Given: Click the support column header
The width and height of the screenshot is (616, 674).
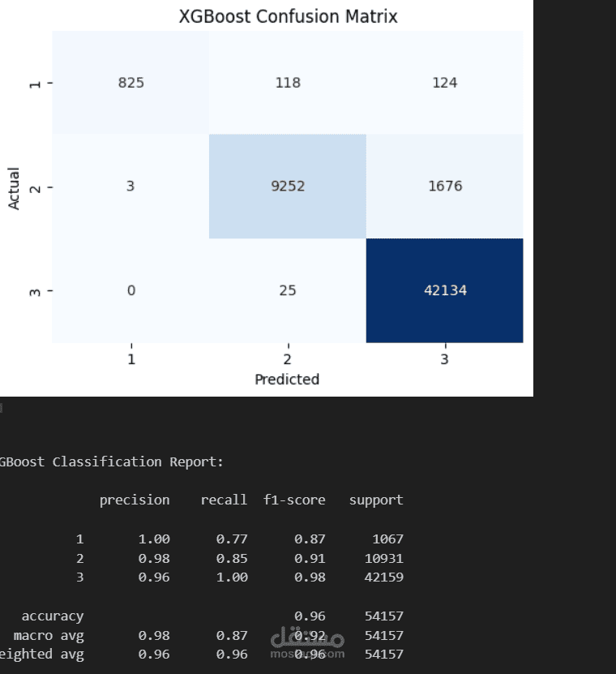Looking at the screenshot, I should pyautogui.click(x=376, y=500).
